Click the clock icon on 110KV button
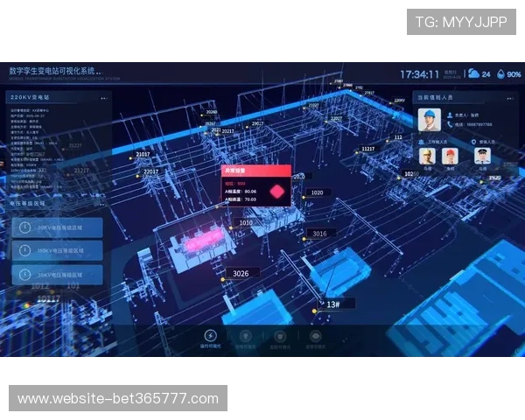Viewport: 525px width, 420px height. click(24, 250)
